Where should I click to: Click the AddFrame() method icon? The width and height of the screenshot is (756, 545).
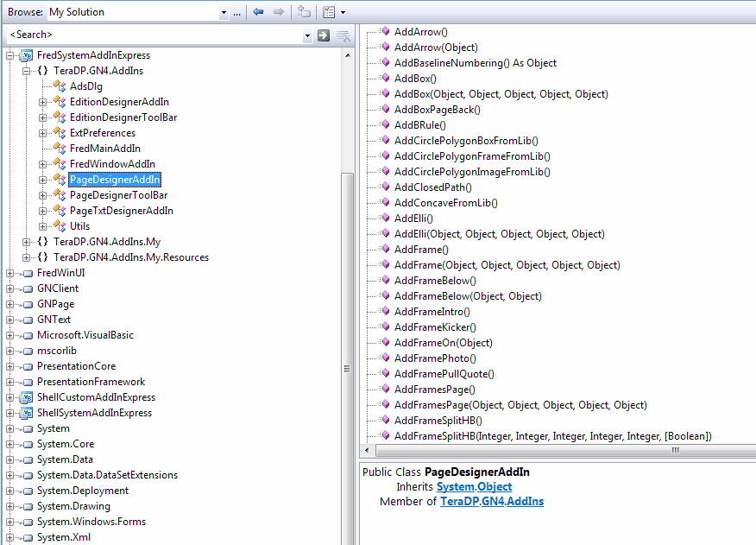tap(384, 250)
